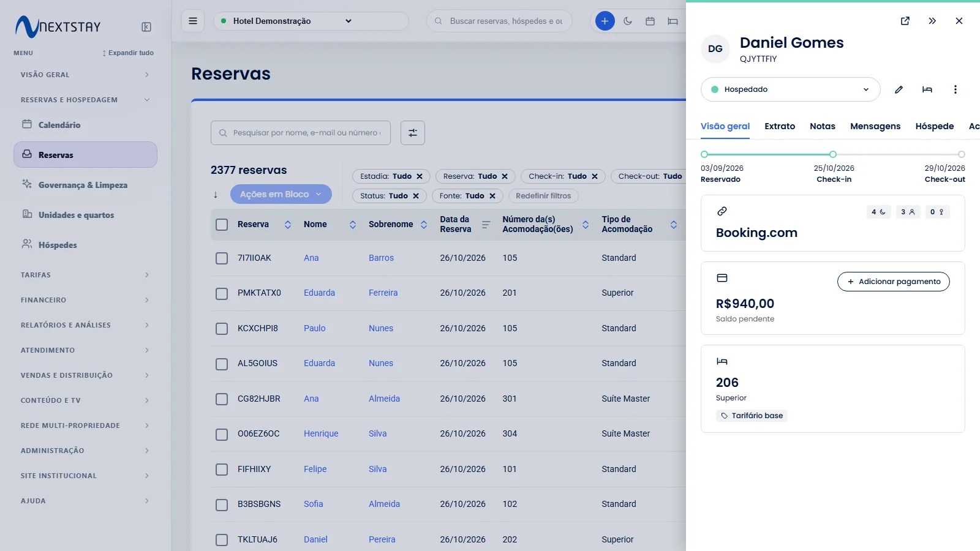Screen dimensions: 980x551
Task: Check the box for reservation 7I7IIOAK
Action: (x=222, y=258)
